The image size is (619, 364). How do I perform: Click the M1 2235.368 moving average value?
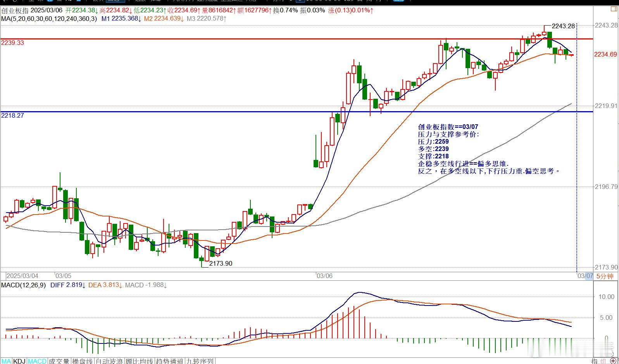coord(121,18)
